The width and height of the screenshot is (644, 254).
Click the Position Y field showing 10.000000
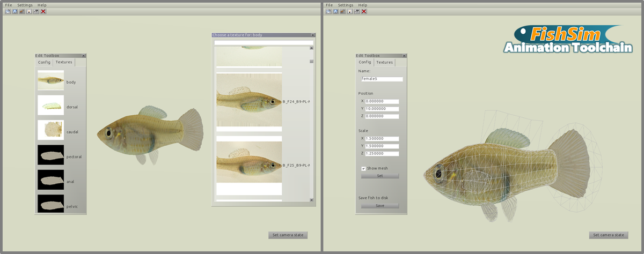click(x=383, y=109)
